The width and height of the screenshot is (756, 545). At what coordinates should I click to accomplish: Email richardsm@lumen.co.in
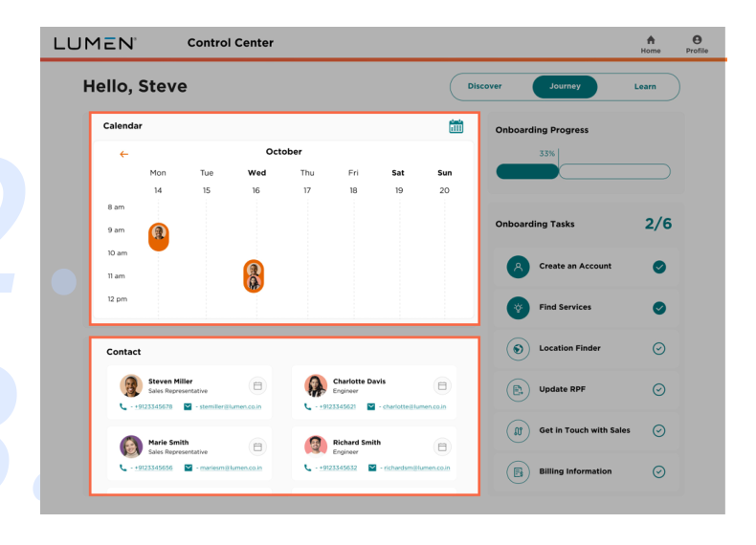point(417,468)
